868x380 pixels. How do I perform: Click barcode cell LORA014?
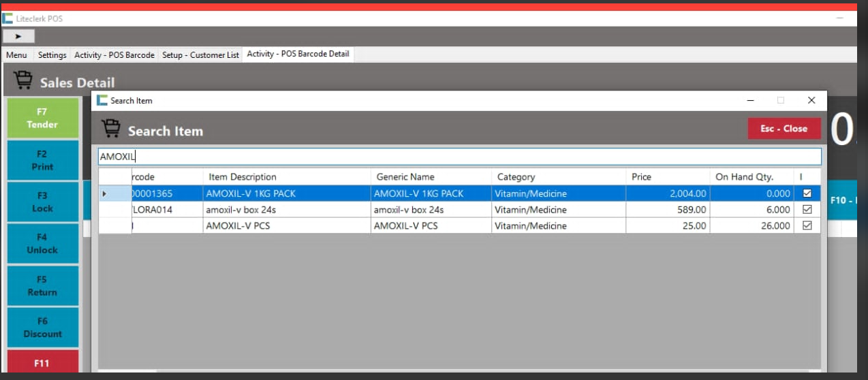click(168, 210)
